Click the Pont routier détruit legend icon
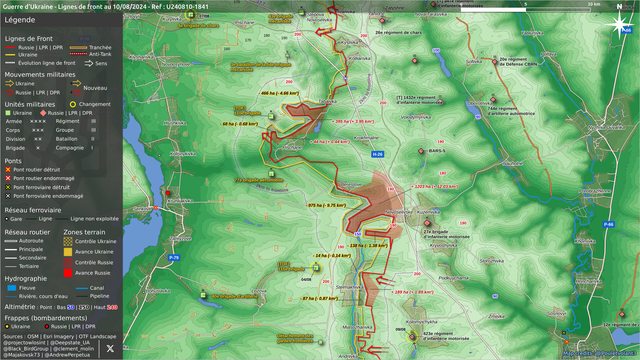The height and width of the screenshot is (360, 640). 8,169
